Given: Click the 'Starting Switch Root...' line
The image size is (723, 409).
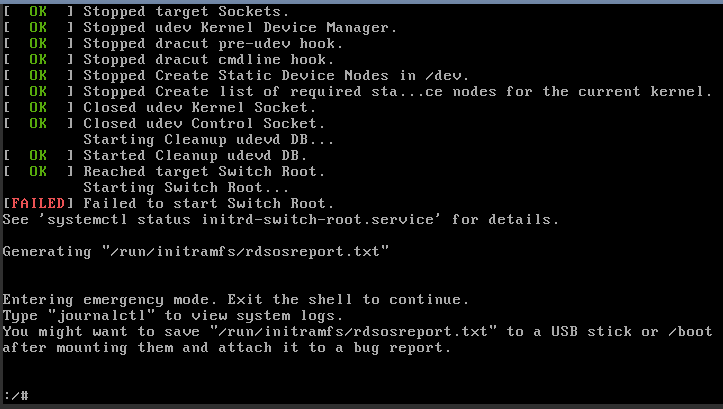Looking at the screenshot, I should [186, 188].
